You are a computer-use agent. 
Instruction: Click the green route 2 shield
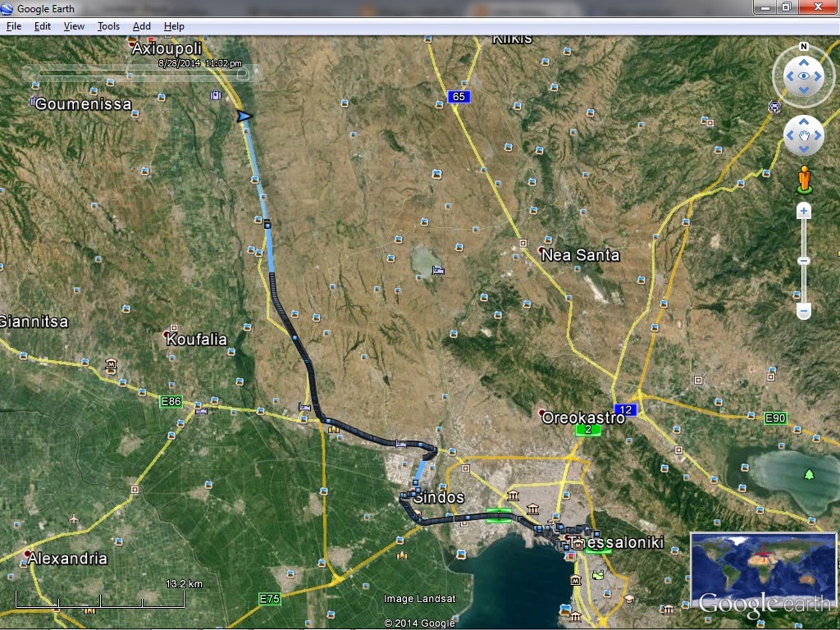588,429
